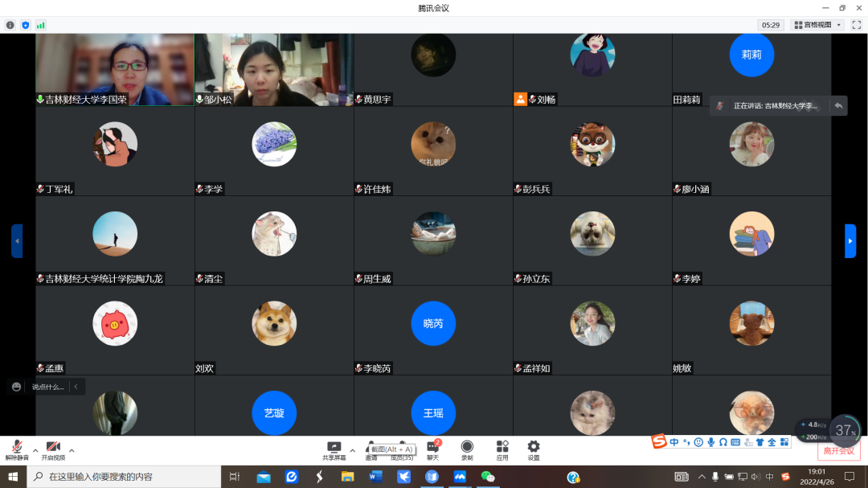The width and height of the screenshot is (868, 488).
Task: Select 邹小松's video thumbnail
Action: [274, 69]
